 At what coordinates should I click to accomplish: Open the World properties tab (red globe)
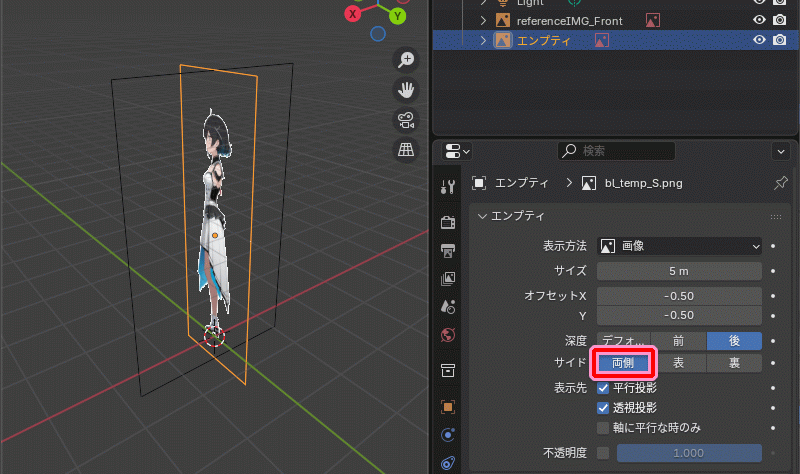pyautogui.click(x=448, y=332)
